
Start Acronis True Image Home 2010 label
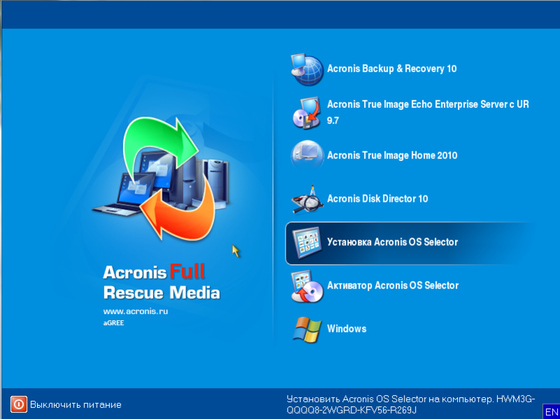point(392,155)
